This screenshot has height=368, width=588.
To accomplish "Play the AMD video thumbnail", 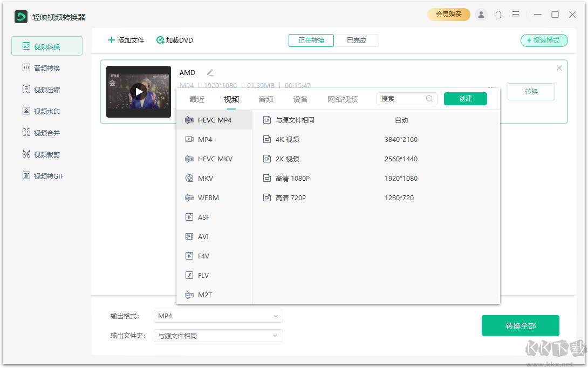I will 139,92.
